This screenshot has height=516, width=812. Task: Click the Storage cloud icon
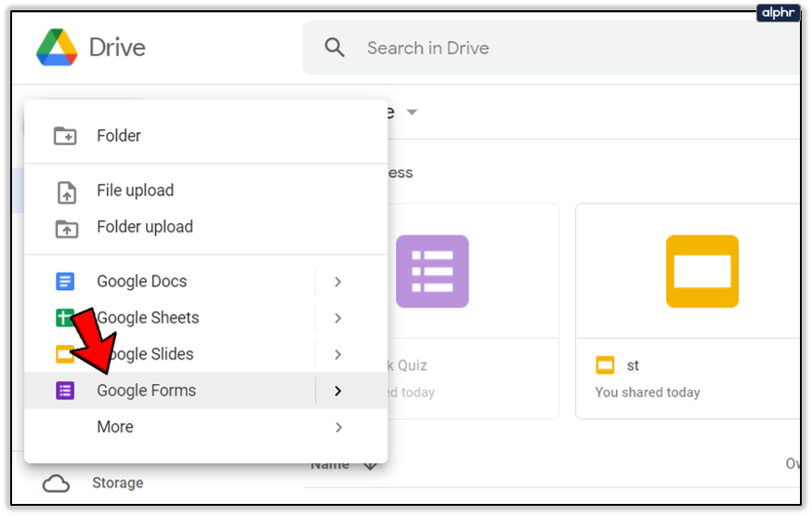pyautogui.click(x=57, y=483)
